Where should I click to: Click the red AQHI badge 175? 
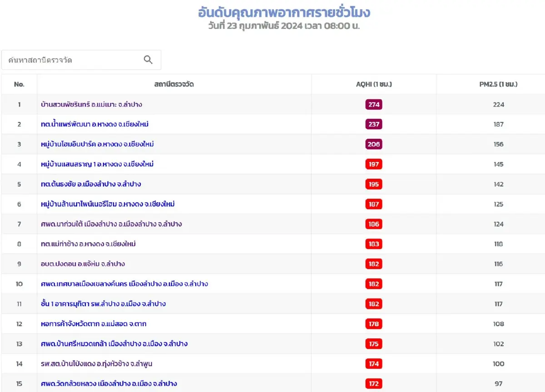click(374, 344)
